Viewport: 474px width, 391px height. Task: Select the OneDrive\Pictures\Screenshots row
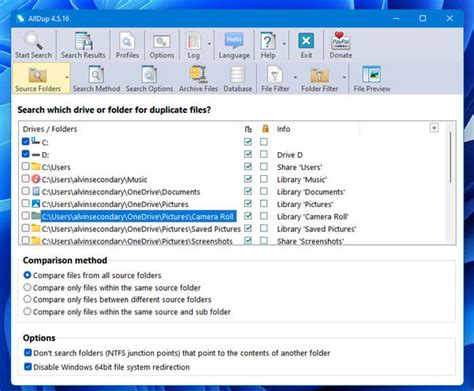[137, 241]
